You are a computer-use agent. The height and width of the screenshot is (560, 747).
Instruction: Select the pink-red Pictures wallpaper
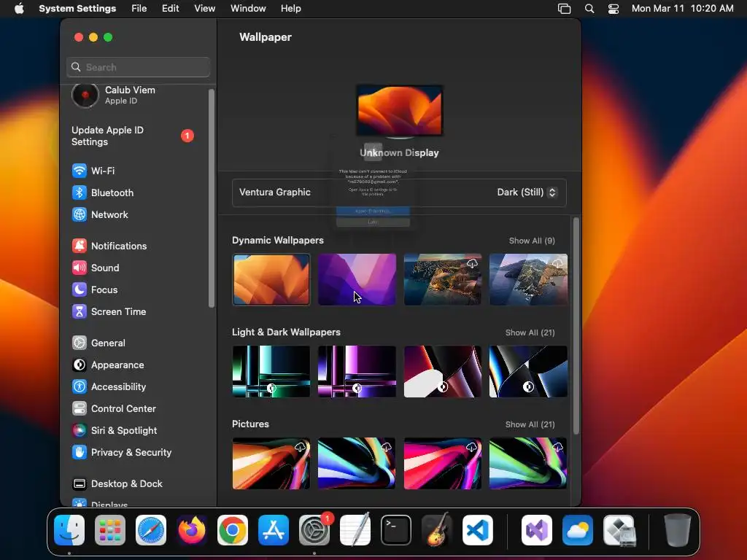[x=443, y=463]
